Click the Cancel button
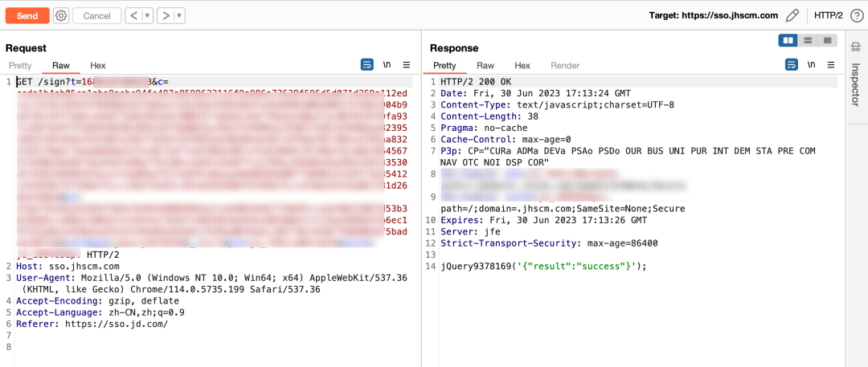The image size is (868, 367). [97, 15]
